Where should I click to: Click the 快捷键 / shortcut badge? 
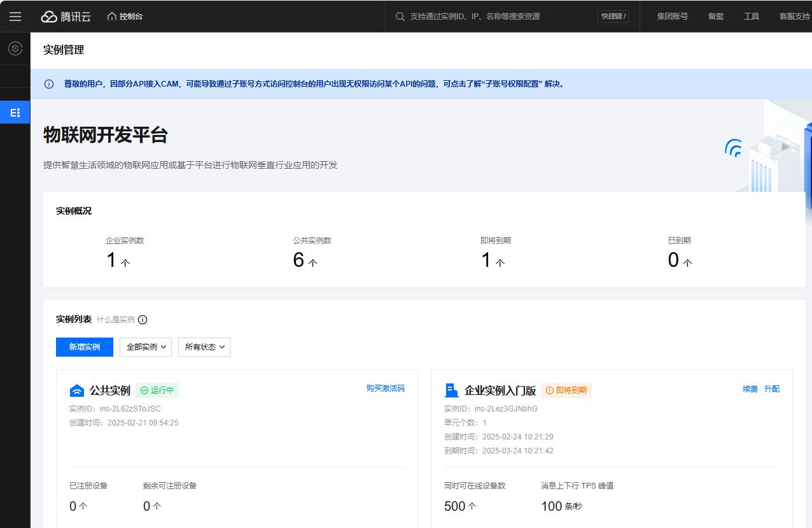pyautogui.click(x=613, y=17)
